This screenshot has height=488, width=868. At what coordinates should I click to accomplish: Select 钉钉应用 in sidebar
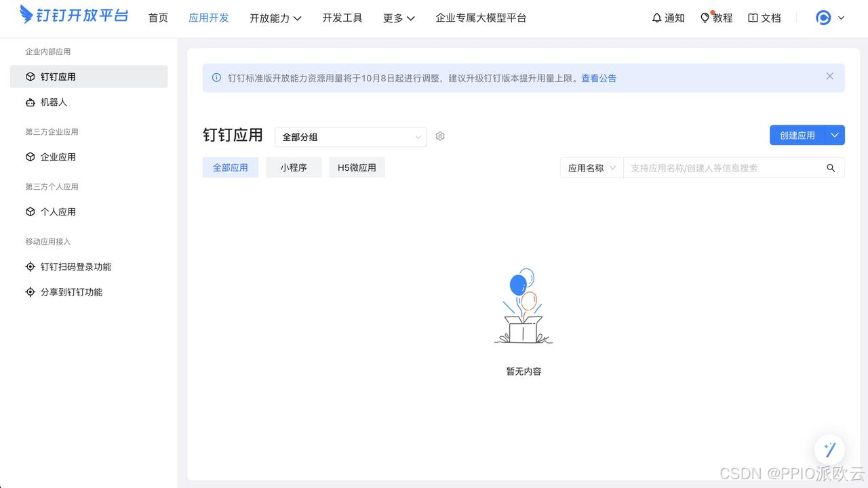89,77
